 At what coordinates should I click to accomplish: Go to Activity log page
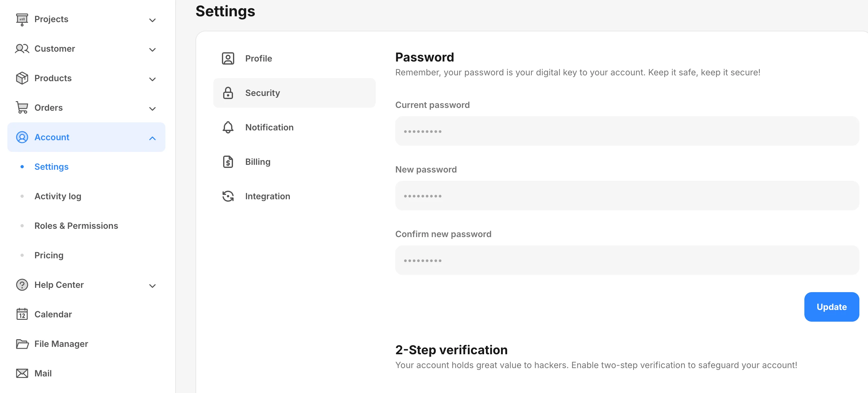(x=57, y=196)
